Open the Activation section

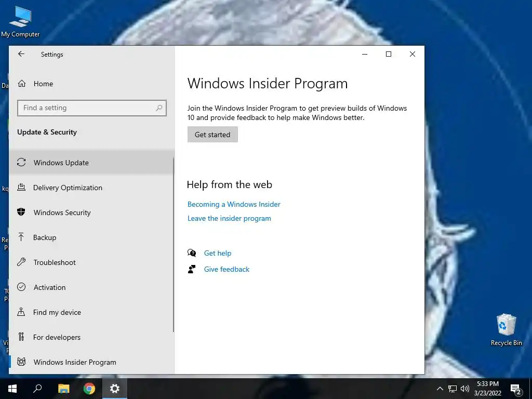[x=91, y=287]
